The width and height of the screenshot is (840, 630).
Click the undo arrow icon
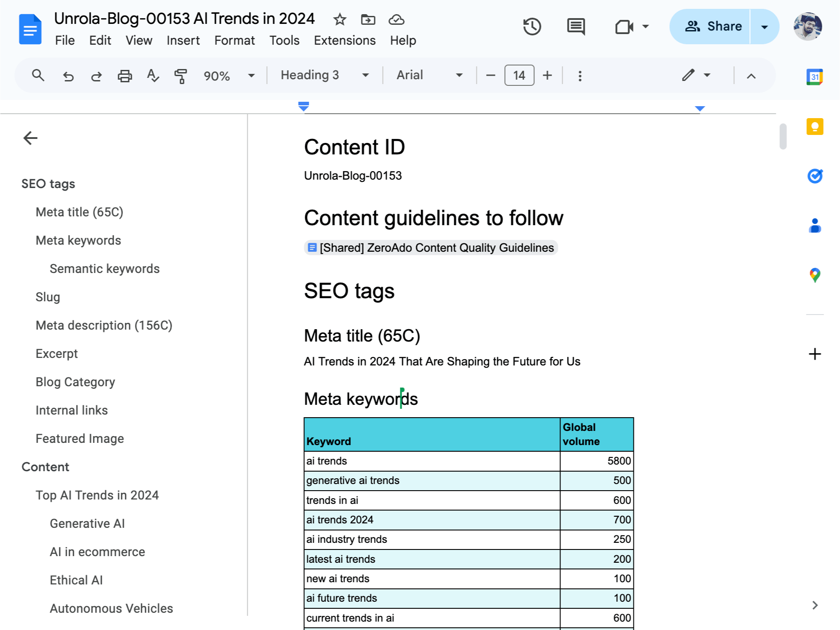point(68,76)
